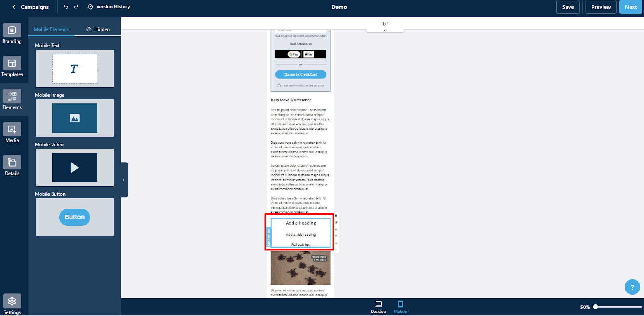The height and width of the screenshot is (316, 644).
Task: Open the Templates panel
Action: click(x=12, y=67)
